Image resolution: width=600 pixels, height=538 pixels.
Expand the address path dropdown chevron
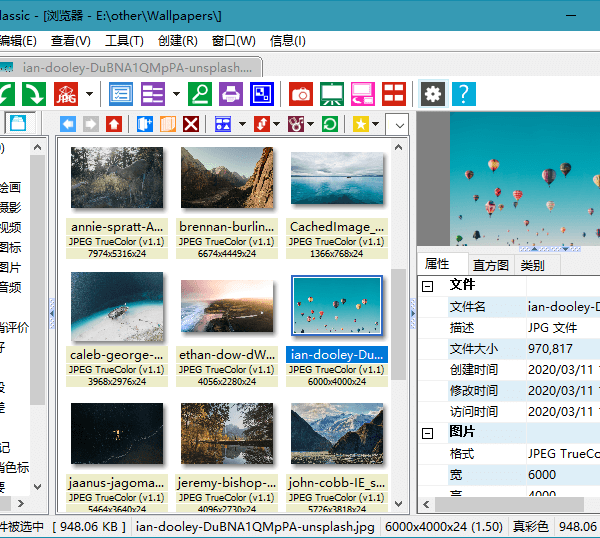(x=397, y=124)
